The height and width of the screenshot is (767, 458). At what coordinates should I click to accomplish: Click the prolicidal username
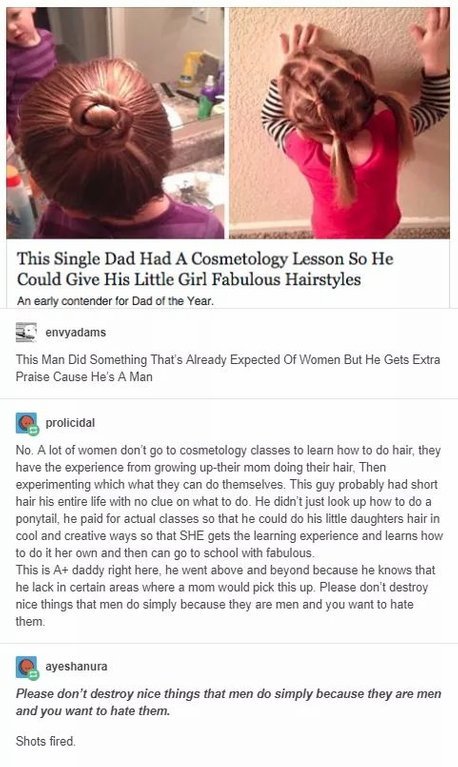(70, 423)
